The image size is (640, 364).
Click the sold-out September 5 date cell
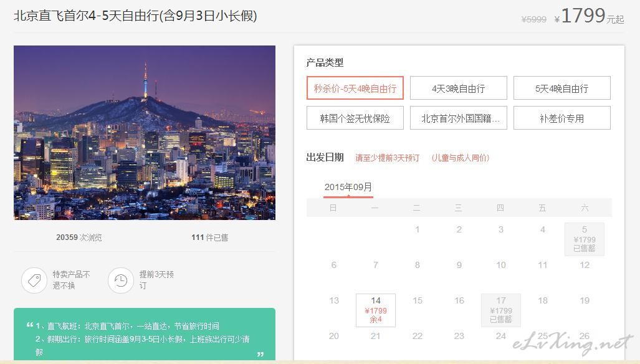tap(585, 239)
